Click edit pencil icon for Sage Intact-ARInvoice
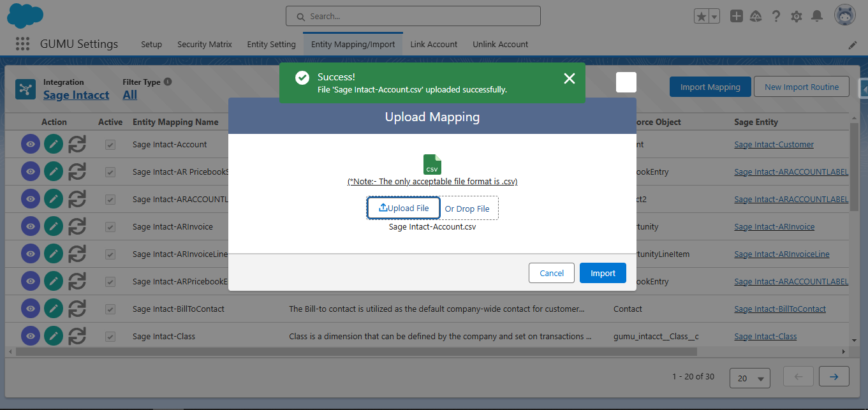This screenshot has height=410, width=868. tap(54, 227)
